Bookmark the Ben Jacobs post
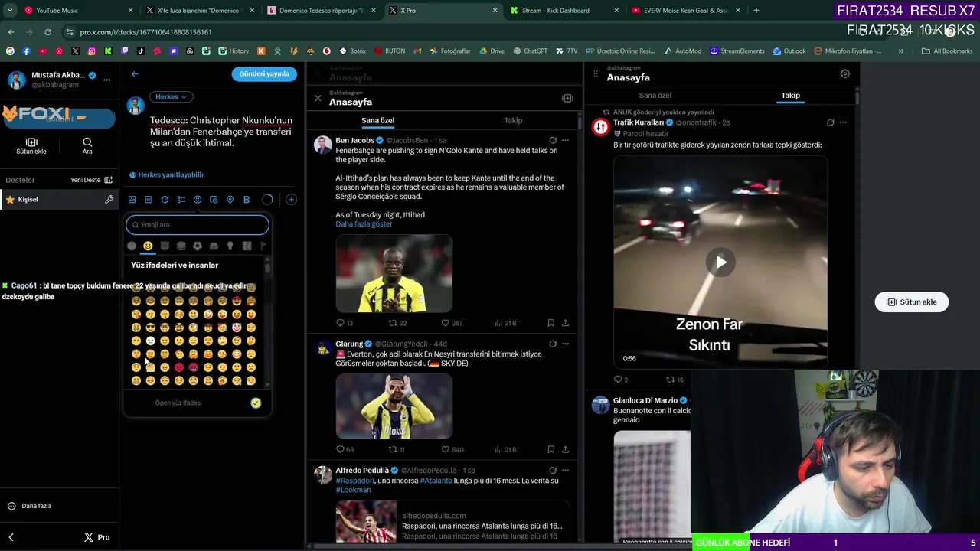Screen dimensions: 980x551 (550, 323)
